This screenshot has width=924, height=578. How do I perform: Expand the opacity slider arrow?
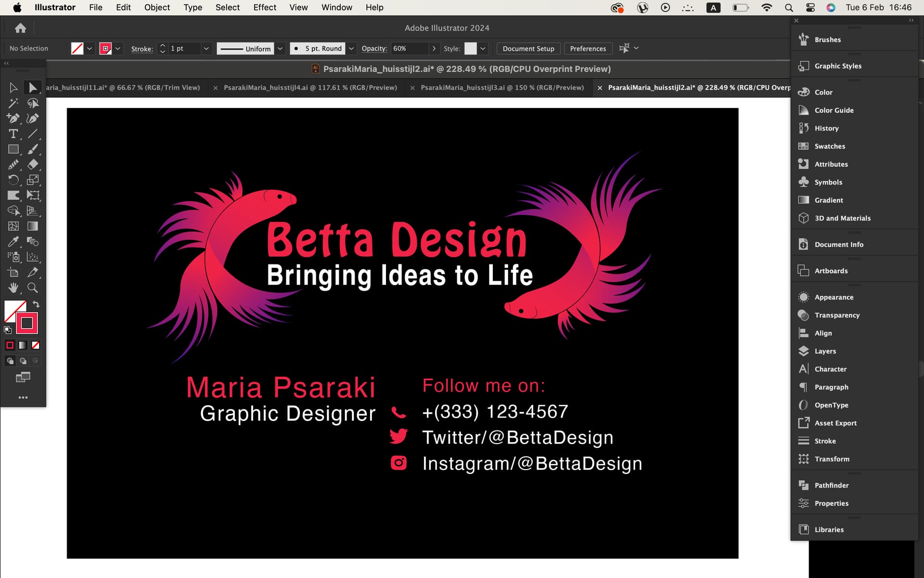[434, 49]
